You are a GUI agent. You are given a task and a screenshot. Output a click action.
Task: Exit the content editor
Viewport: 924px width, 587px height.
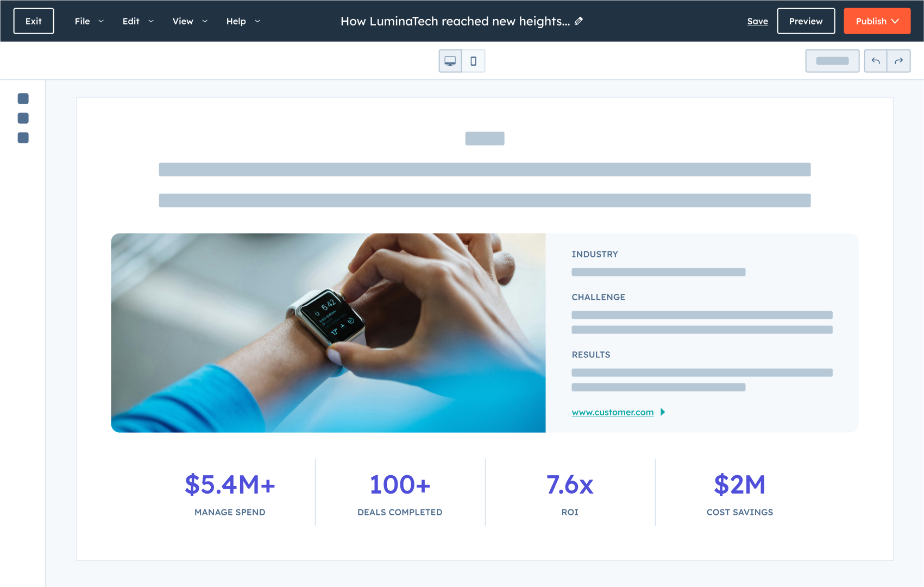pos(33,21)
